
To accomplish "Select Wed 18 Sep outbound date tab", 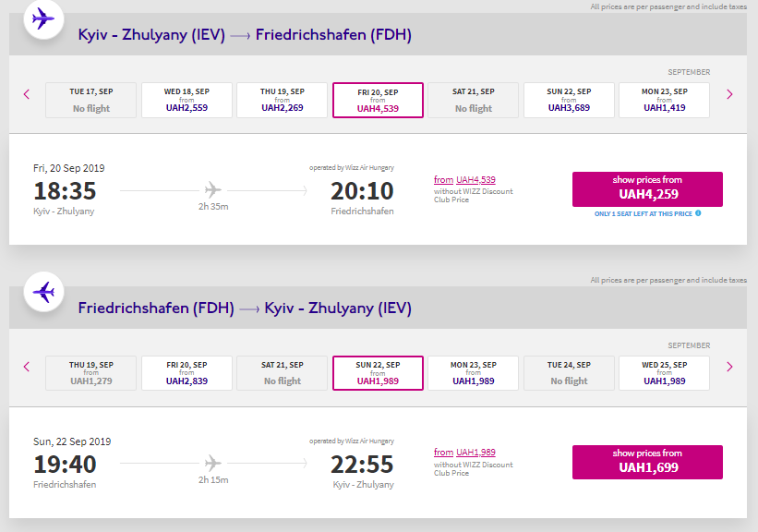I will tap(186, 100).
